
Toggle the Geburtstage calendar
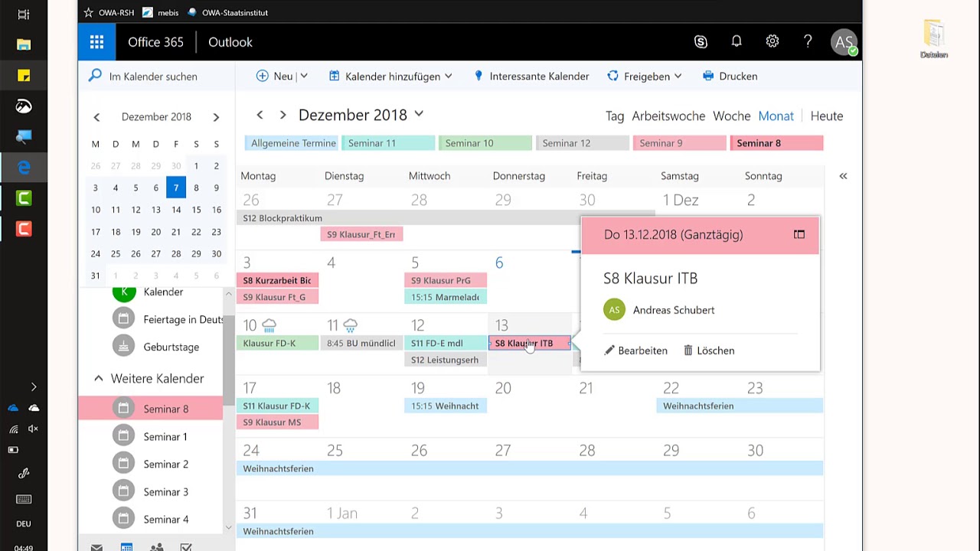pyautogui.click(x=151, y=347)
